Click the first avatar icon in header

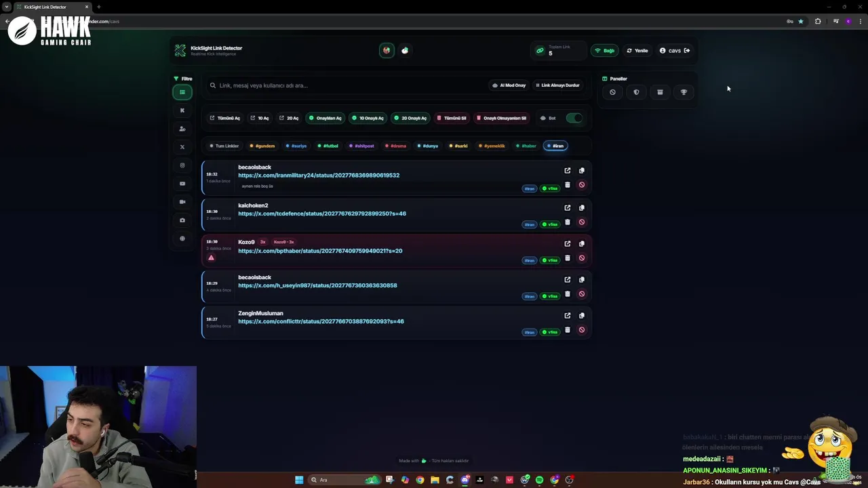387,50
